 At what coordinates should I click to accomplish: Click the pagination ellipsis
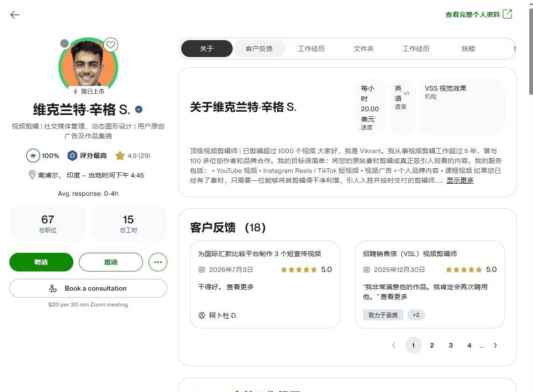(482, 346)
